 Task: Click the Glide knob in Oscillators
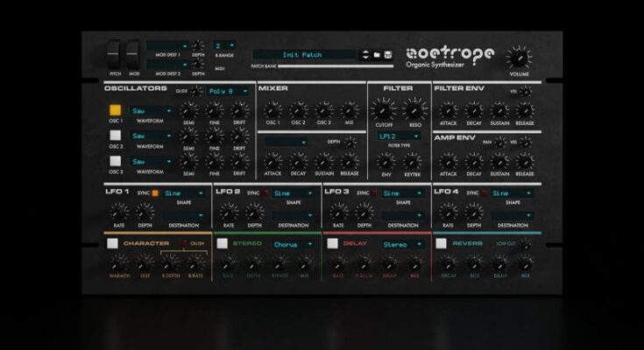198,90
